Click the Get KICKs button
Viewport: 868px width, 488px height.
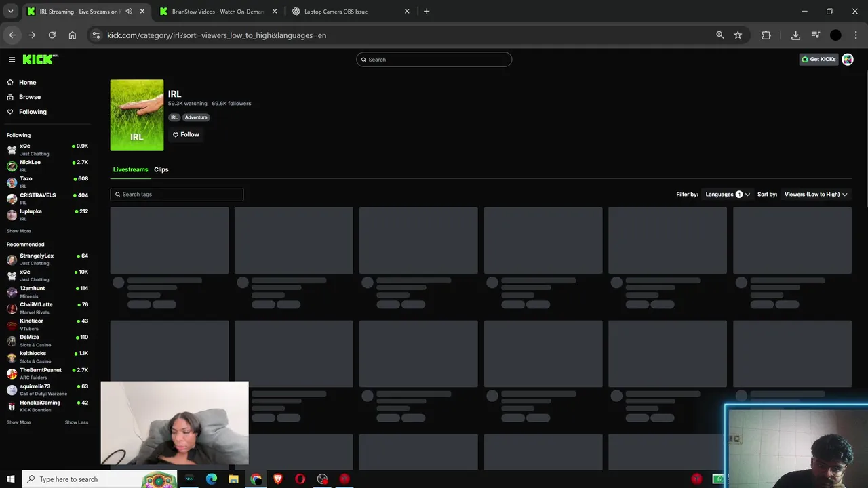[819, 60]
